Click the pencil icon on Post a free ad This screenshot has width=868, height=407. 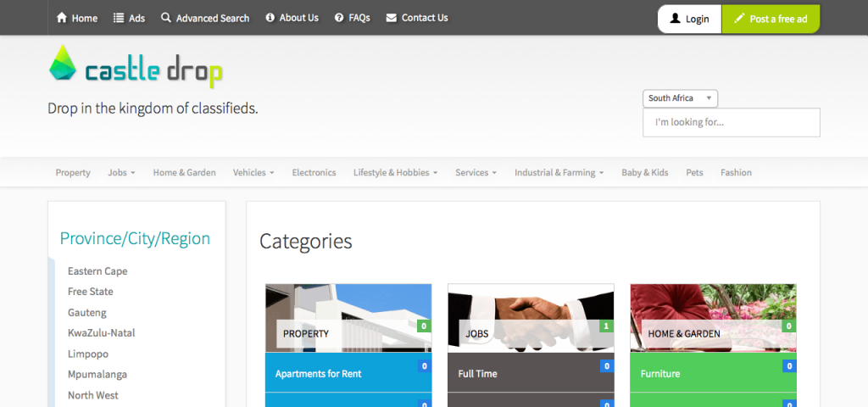(x=739, y=19)
